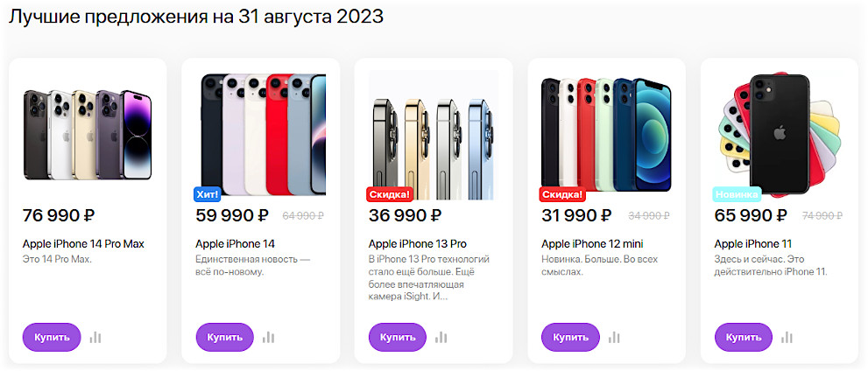Click the iPhone 14 product image
Screen dimensions: 868x371
click(261, 135)
